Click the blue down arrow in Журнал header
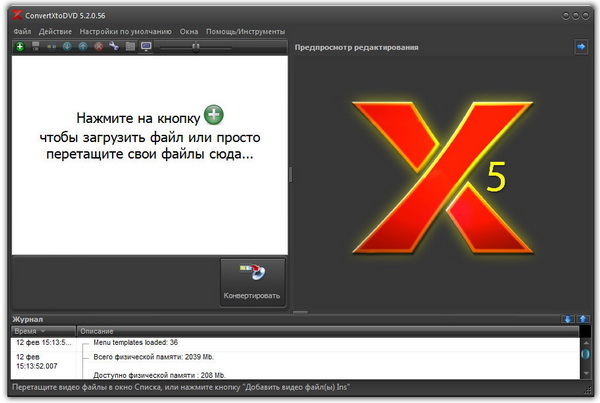 pos(568,319)
